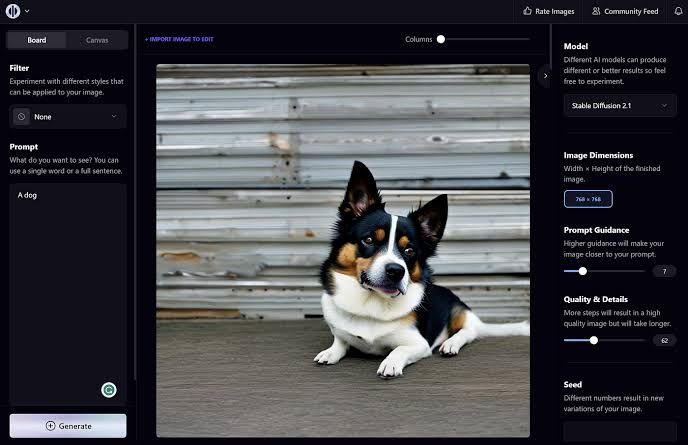Open the Stable Diffusion 2.1 model dropdown
The height and width of the screenshot is (445, 688).
pyautogui.click(x=619, y=105)
